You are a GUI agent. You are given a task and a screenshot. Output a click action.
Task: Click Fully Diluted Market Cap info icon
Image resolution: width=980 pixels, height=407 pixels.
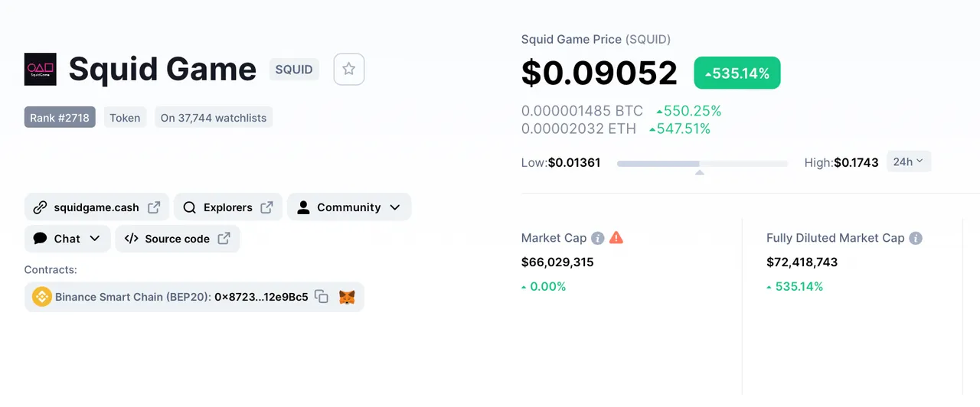(916, 238)
